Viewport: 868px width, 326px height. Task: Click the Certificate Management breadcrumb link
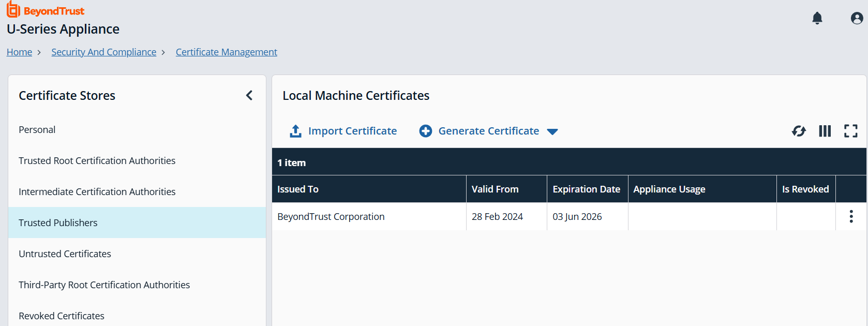tap(226, 52)
